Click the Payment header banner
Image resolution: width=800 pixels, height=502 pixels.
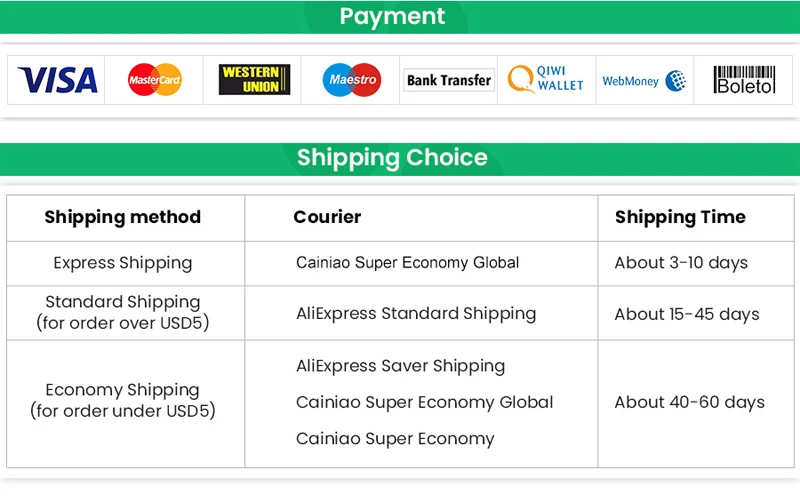click(x=400, y=17)
